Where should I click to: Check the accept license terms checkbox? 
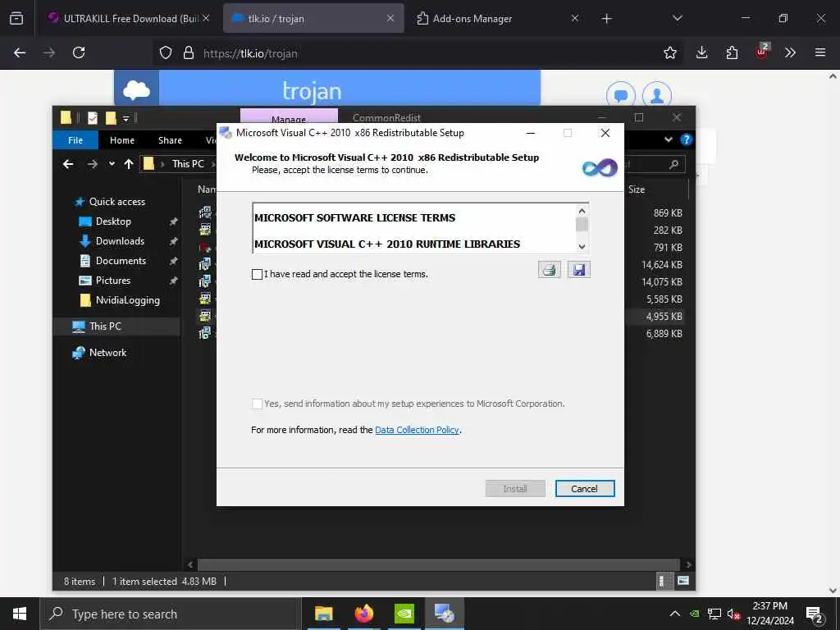[x=257, y=274]
